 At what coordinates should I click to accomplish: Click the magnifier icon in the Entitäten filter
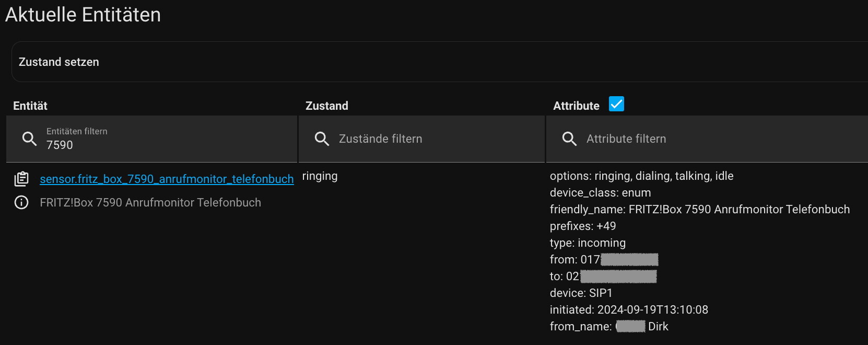tap(29, 139)
